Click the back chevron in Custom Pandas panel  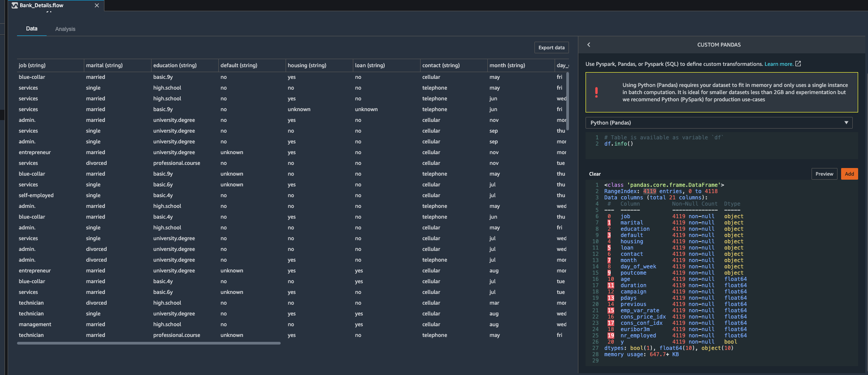[x=589, y=45]
